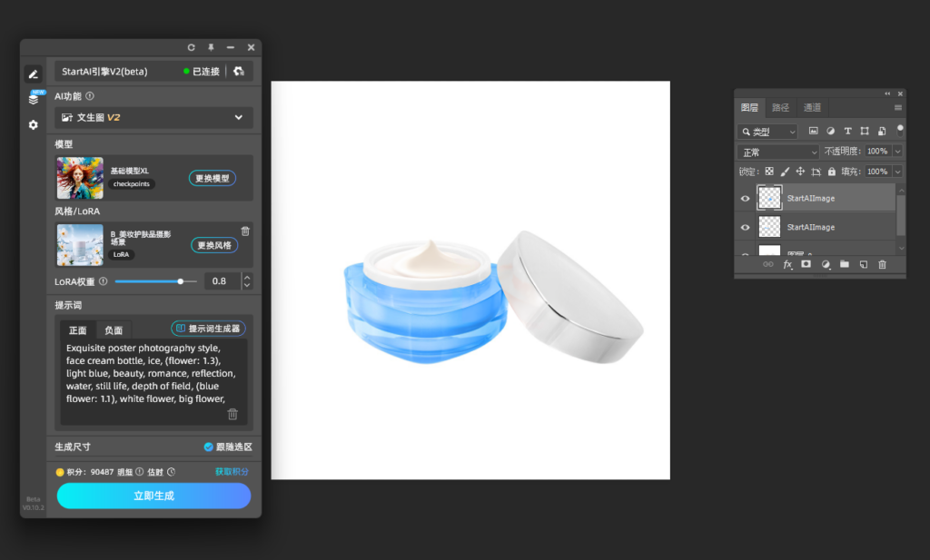
Task: Filter layers by smart object icon
Action: tap(882, 131)
